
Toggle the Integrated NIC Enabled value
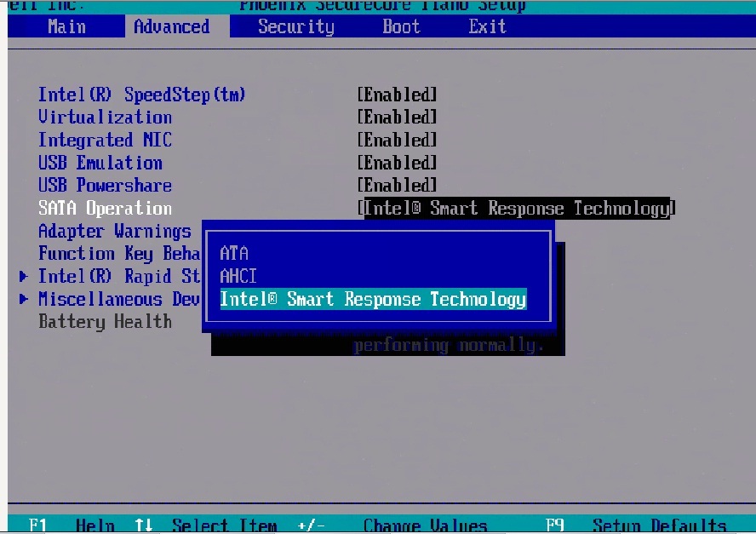click(397, 140)
